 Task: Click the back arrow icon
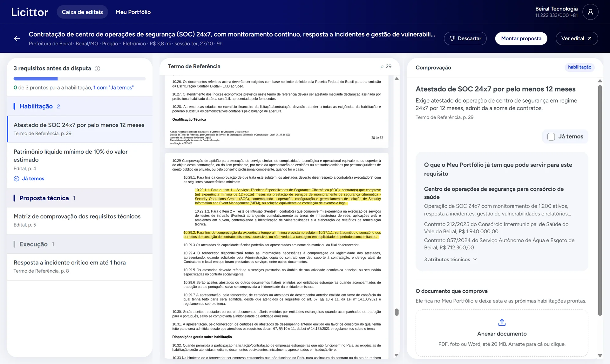coord(17,38)
